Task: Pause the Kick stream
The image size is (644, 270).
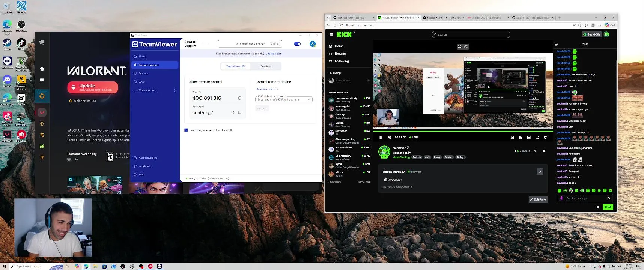Action: (381, 138)
